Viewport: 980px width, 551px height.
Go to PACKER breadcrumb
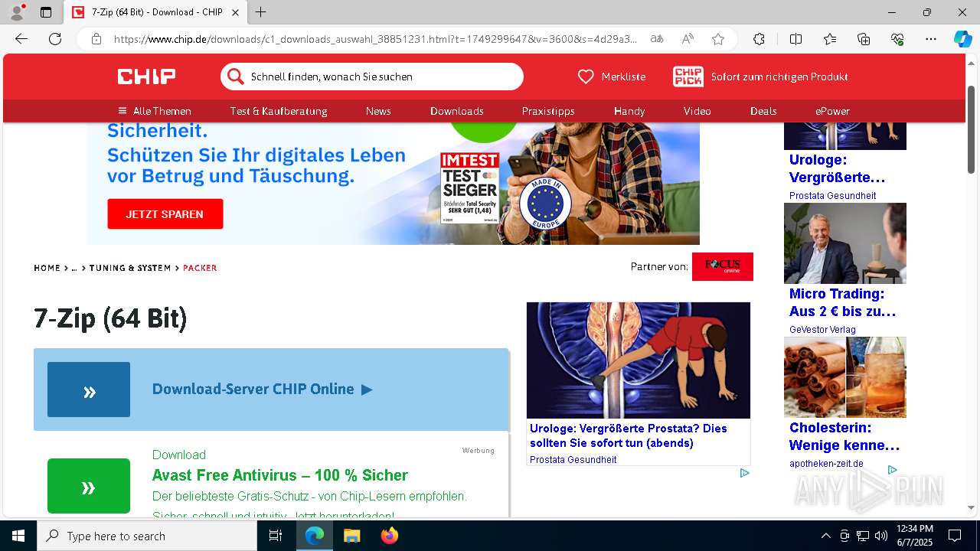click(x=200, y=268)
